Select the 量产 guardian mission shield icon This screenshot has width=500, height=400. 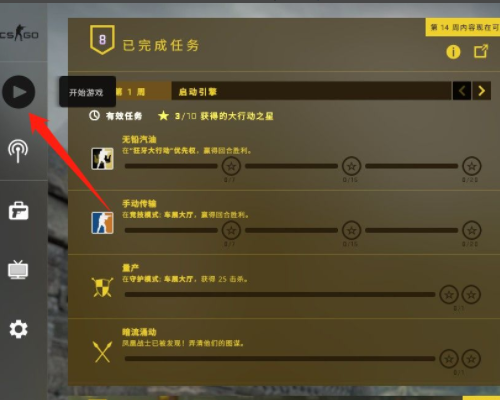(102, 287)
